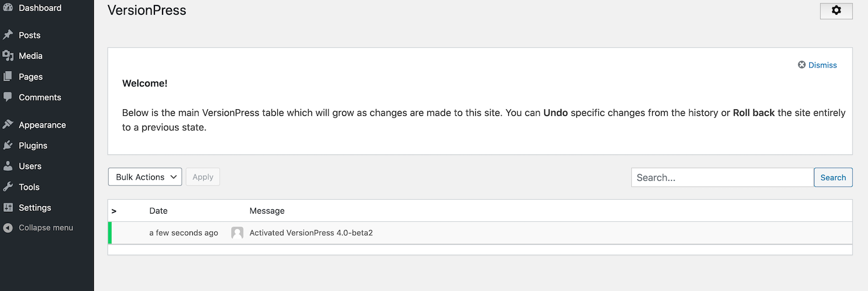The width and height of the screenshot is (868, 291).
Task: Open the Tools menu item
Action: [29, 187]
